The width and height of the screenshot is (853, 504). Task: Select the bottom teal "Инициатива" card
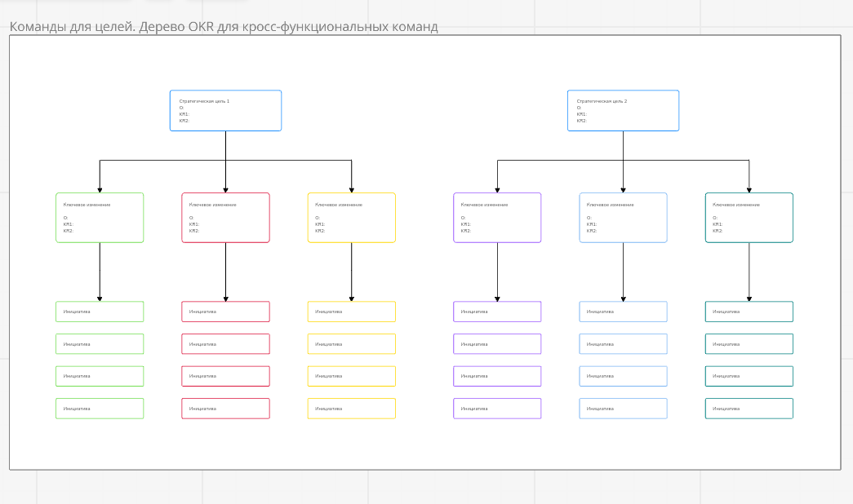click(749, 409)
